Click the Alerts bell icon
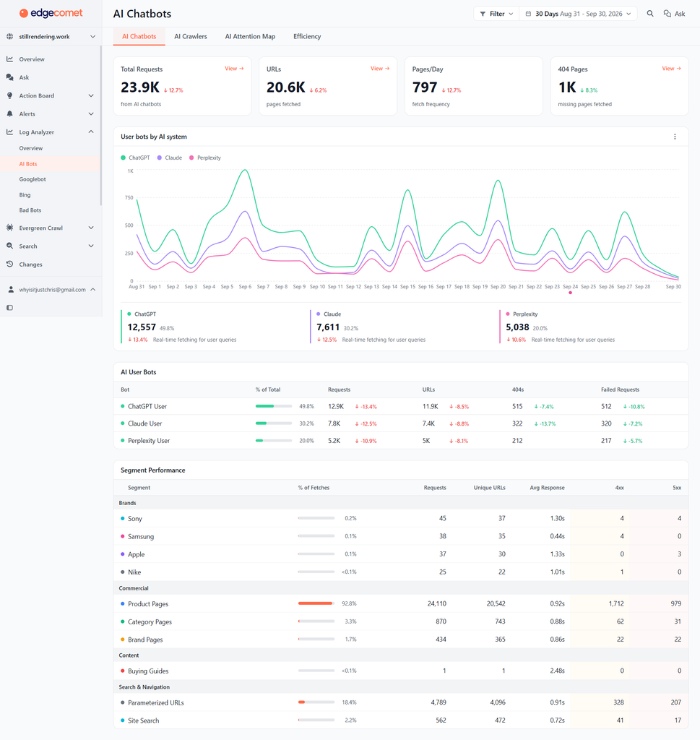The image size is (700, 740). (10, 113)
